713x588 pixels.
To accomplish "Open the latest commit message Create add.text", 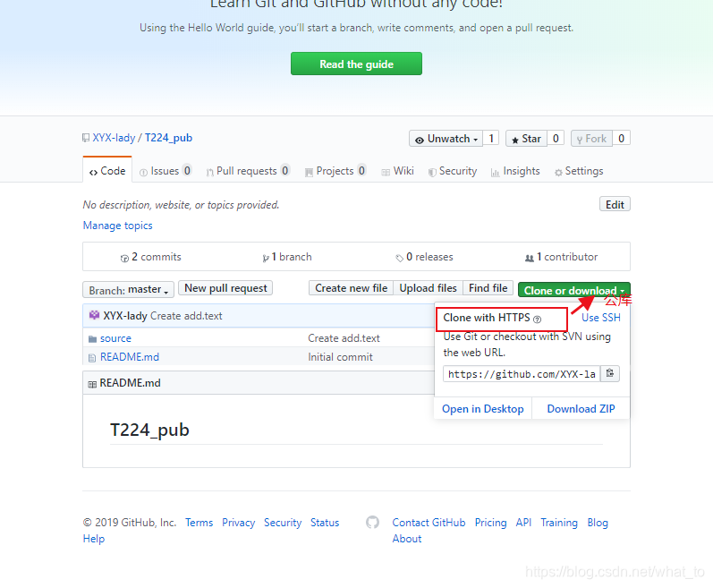I will pyautogui.click(x=186, y=316).
